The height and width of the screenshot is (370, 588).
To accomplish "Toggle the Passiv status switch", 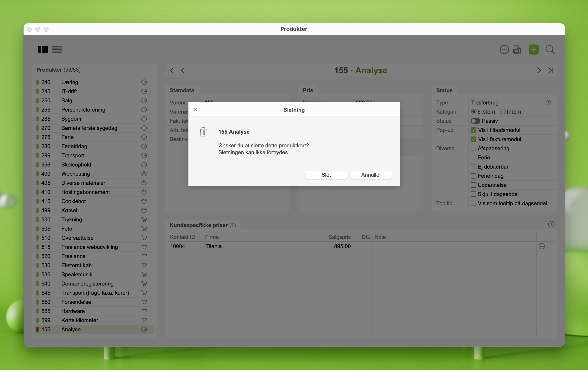I will (475, 121).
